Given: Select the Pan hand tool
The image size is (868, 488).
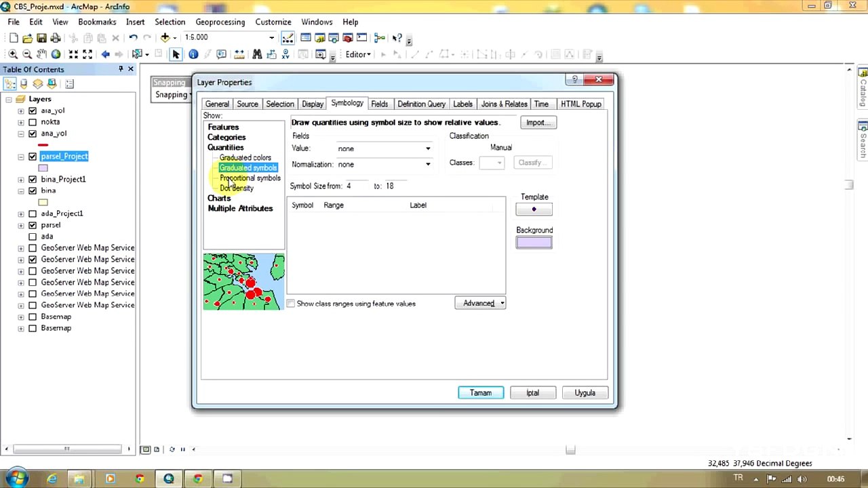Looking at the screenshot, I should click(x=41, y=54).
